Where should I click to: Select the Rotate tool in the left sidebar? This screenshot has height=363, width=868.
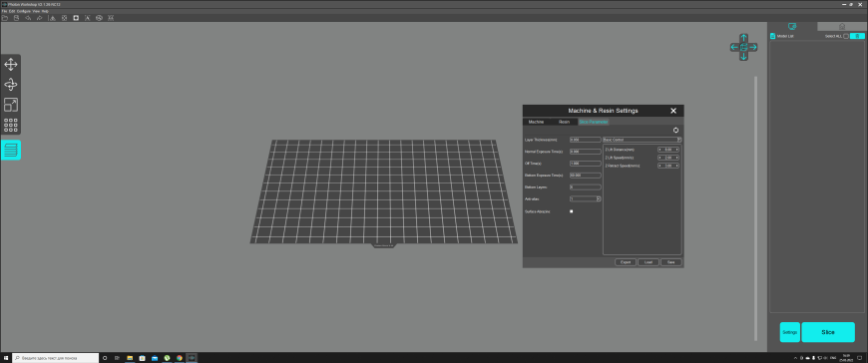coord(11,85)
